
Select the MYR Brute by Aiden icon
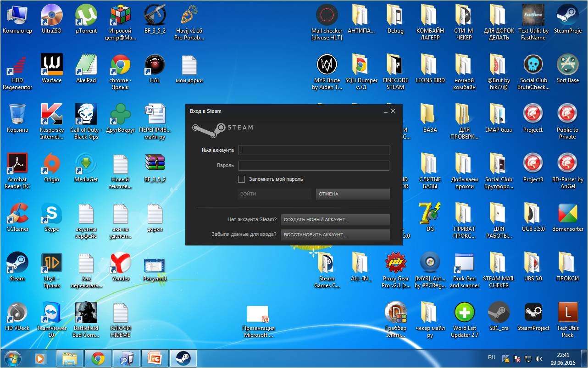[327, 72]
